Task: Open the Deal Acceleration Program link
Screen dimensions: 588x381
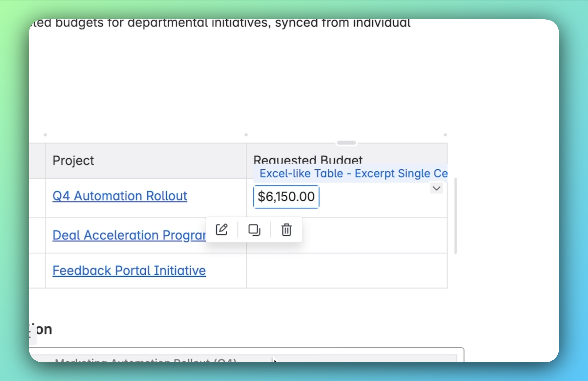Action: coord(129,235)
